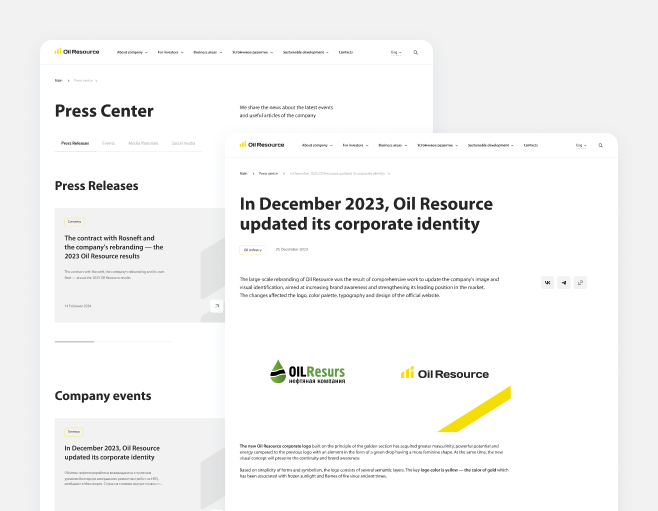Image resolution: width=658 pixels, height=511 pixels.
Task: Copy the article link using the copy icon
Action: click(580, 283)
